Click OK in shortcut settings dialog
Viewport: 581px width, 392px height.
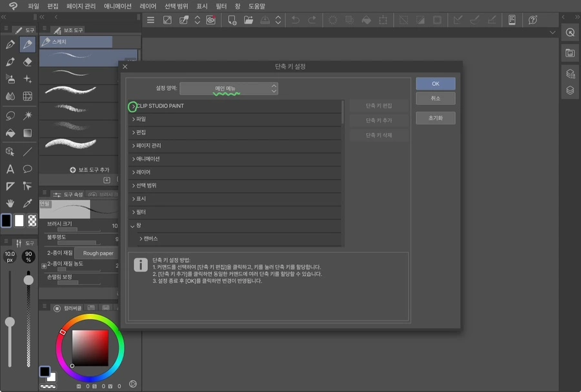click(x=435, y=84)
